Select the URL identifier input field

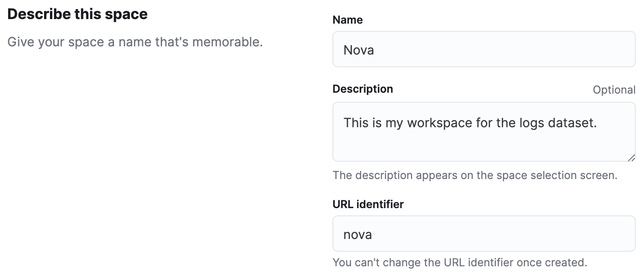pyautogui.click(x=484, y=234)
